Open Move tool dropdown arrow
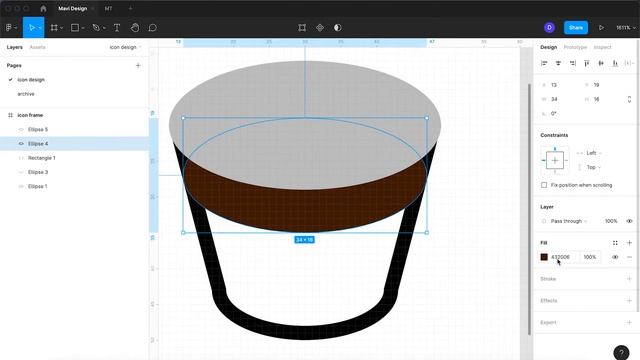Viewport: 640px width, 360px height. (40, 28)
